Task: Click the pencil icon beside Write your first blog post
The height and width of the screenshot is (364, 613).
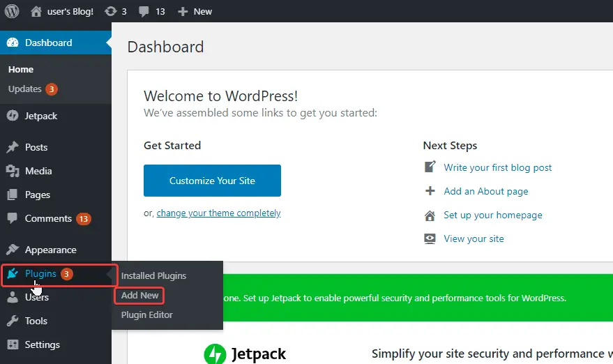Action: tap(430, 167)
